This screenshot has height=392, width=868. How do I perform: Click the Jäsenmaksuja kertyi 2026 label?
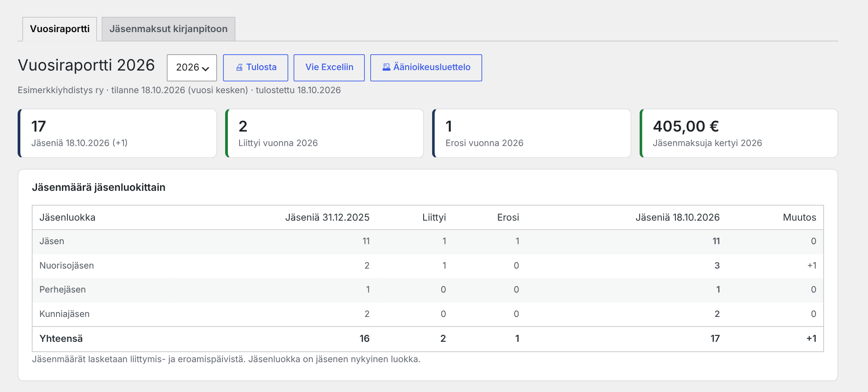[x=707, y=143]
